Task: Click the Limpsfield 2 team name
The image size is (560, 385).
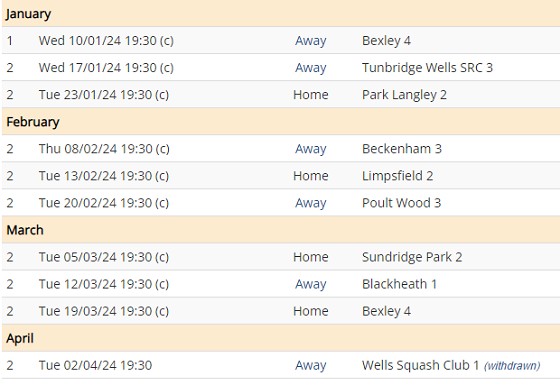Action: 398,176
